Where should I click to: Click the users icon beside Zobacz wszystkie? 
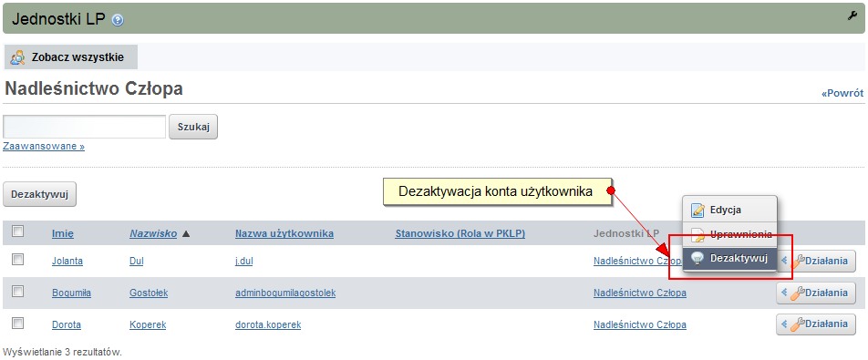point(17,57)
